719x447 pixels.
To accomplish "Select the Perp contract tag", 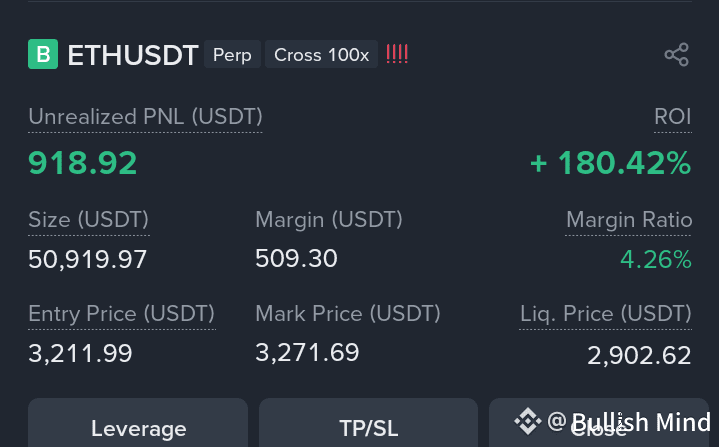I will [232, 55].
